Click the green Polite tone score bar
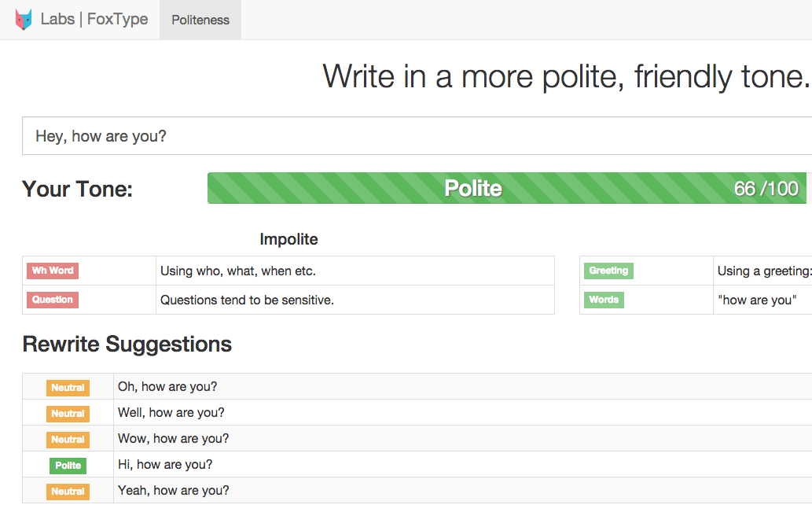Viewport: 812px width, 527px height. click(472, 189)
